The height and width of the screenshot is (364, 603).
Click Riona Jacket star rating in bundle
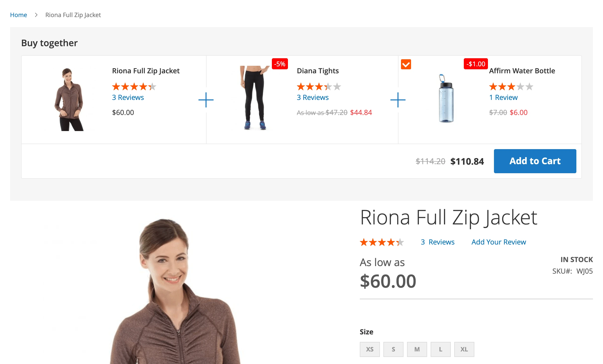click(x=134, y=87)
